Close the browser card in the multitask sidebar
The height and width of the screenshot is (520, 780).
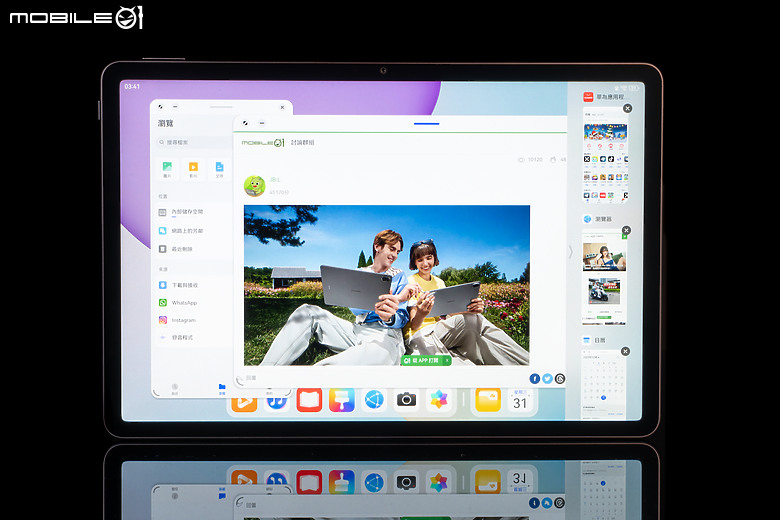(x=626, y=230)
